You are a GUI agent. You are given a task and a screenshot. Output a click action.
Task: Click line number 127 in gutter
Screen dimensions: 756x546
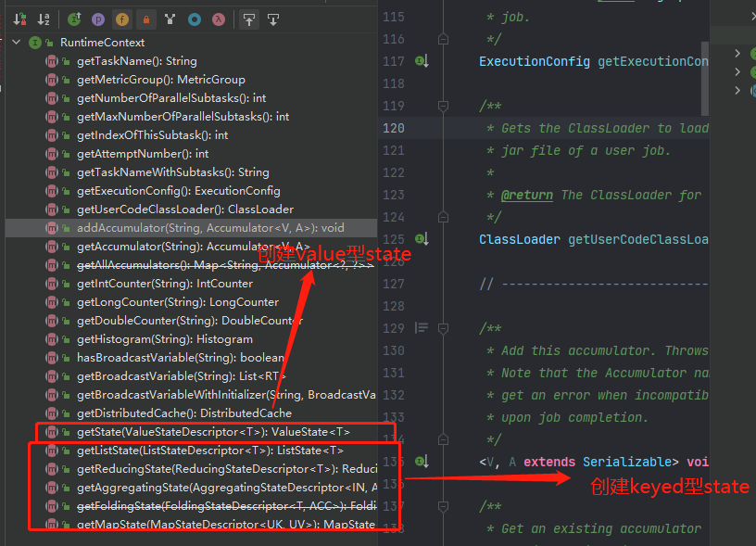pos(394,284)
